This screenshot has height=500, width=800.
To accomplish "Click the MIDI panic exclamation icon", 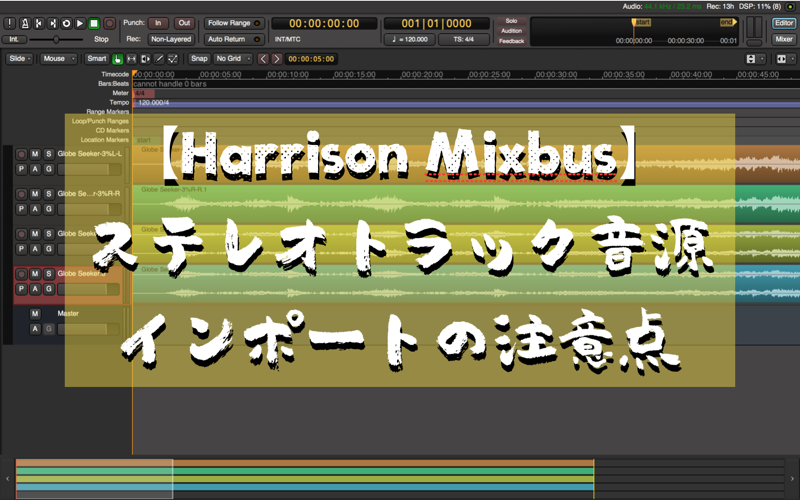I will [10, 23].
